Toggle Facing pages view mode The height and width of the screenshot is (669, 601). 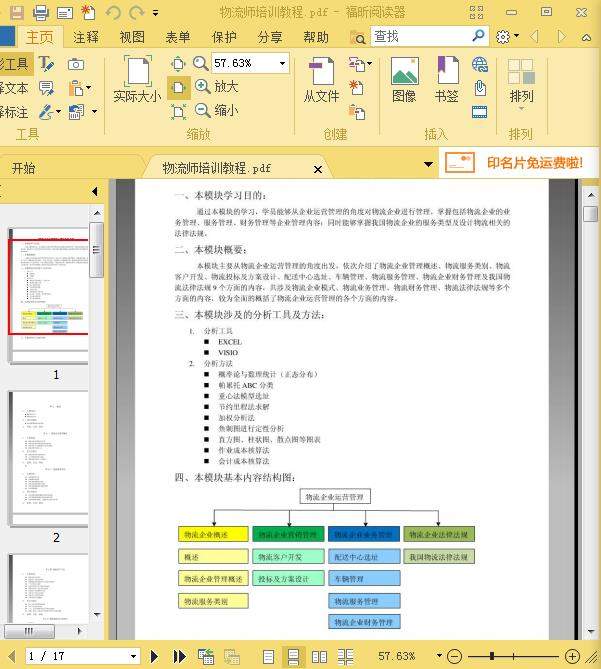(319, 657)
